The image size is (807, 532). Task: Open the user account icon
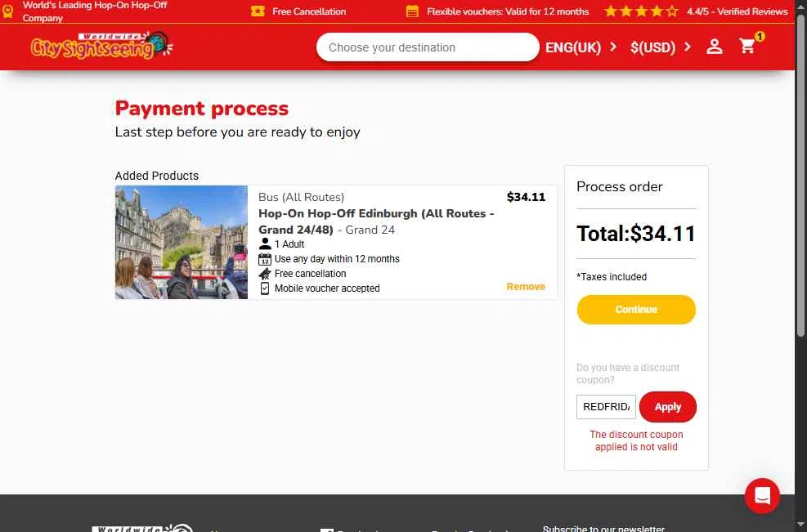(714, 47)
